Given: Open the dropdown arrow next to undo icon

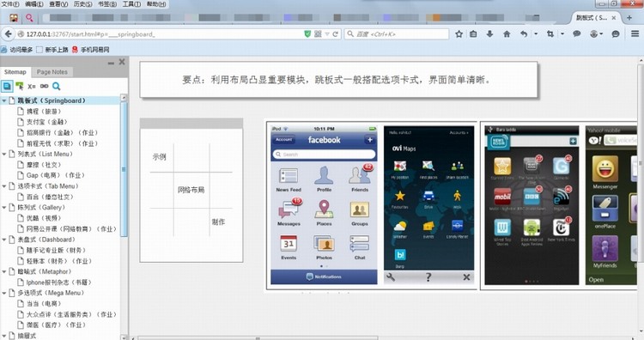Looking at the screenshot, I should pos(536,34).
